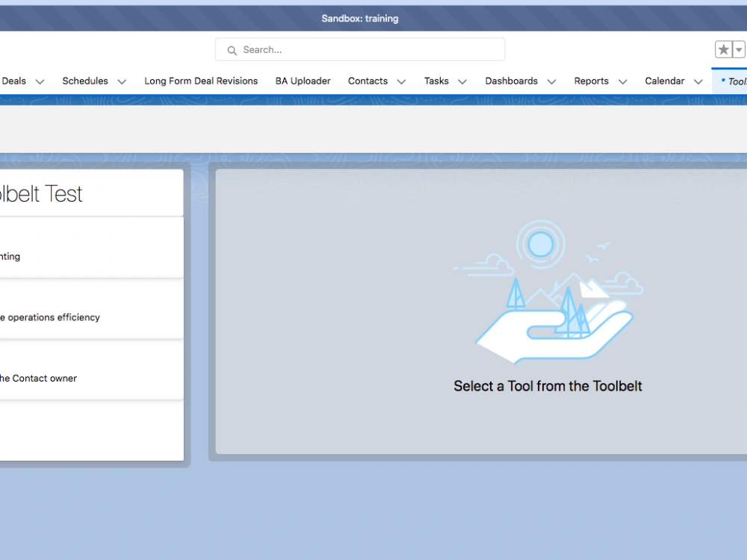This screenshot has height=560, width=747.
Task: Open the Tasks tab
Action: click(x=436, y=81)
